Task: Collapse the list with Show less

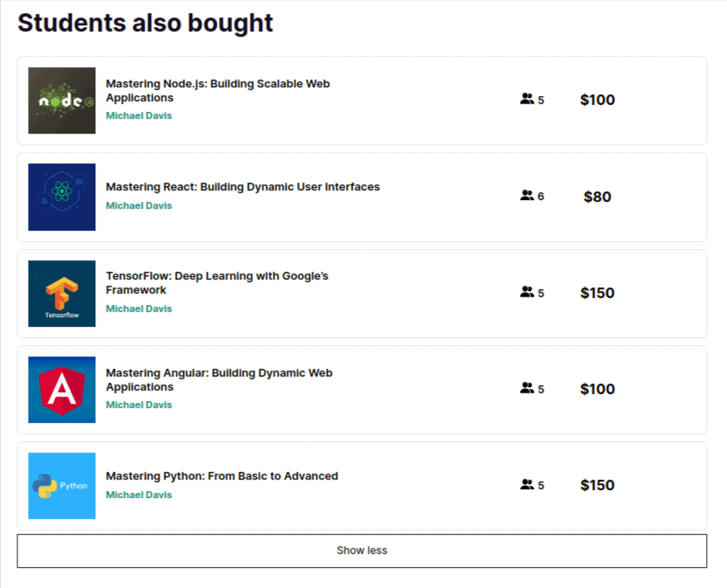Action: (362, 550)
